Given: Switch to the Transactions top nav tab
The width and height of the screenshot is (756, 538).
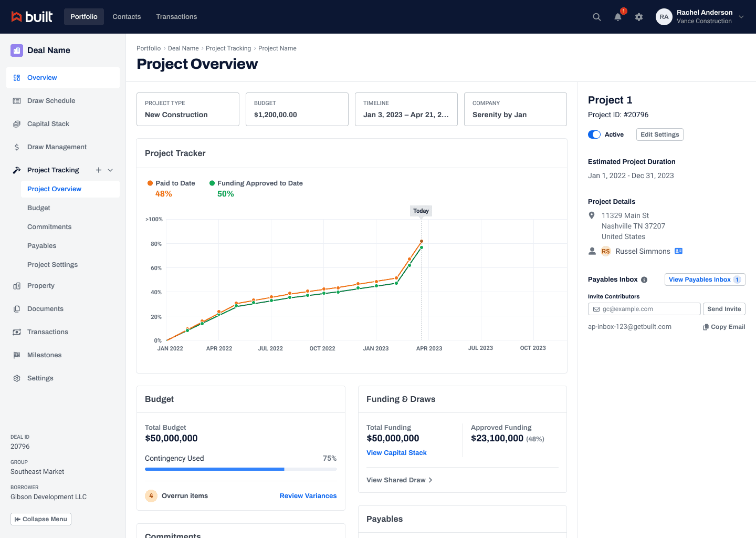Looking at the screenshot, I should click(x=176, y=17).
